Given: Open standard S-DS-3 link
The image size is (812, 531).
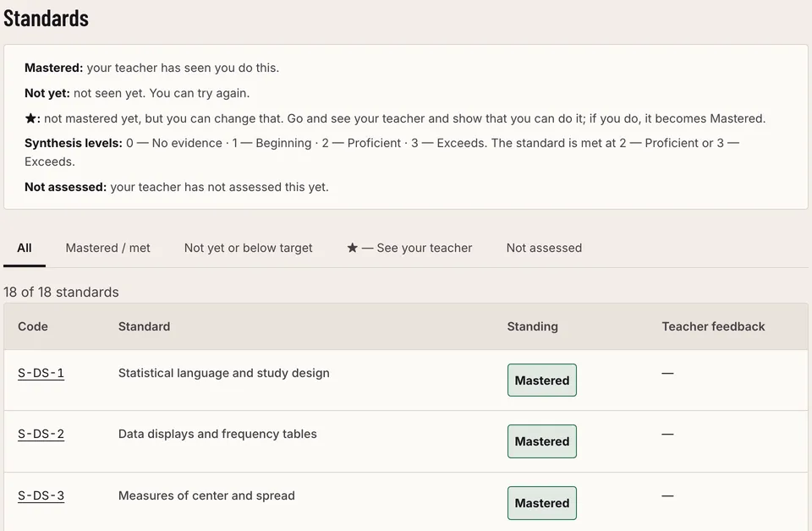Looking at the screenshot, I should pyautogui.click(x=41, y=495).
